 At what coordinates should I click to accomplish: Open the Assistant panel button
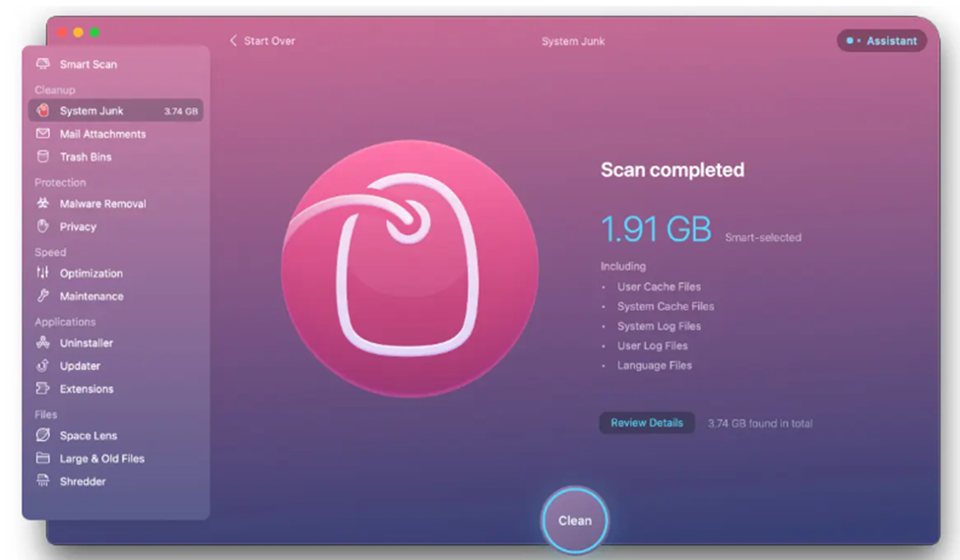tap(881, 41)
